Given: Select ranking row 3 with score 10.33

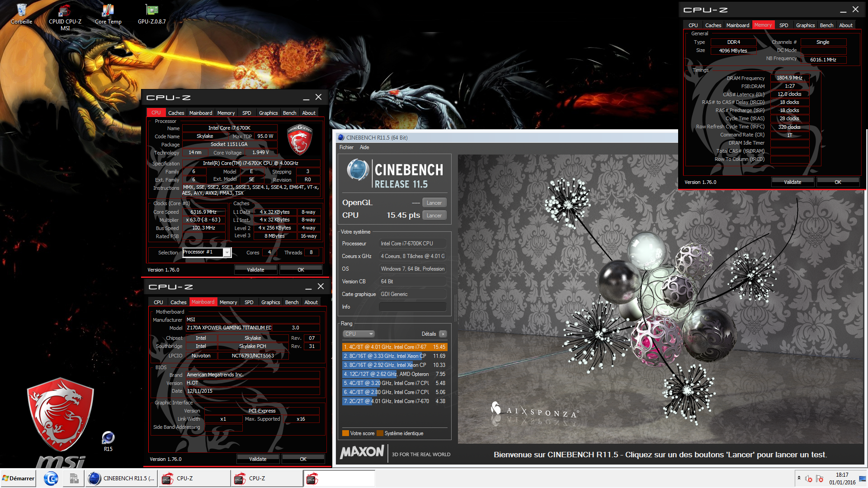Looking at the screenshot, I should tap(395, 365).
